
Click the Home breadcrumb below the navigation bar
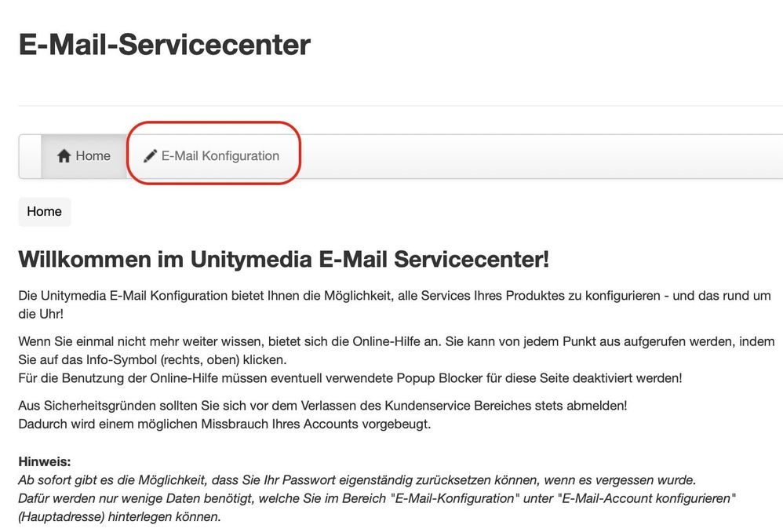point(44,212)
